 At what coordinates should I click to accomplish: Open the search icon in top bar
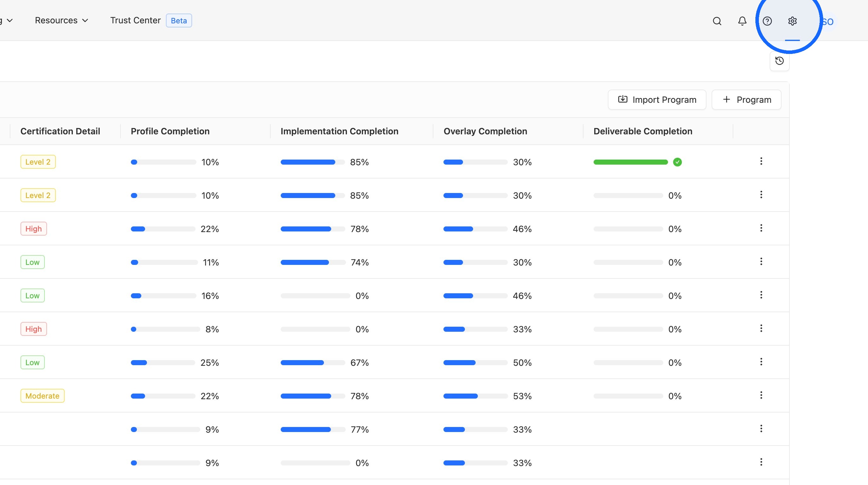pyautogui.click(x=717, y=21)
